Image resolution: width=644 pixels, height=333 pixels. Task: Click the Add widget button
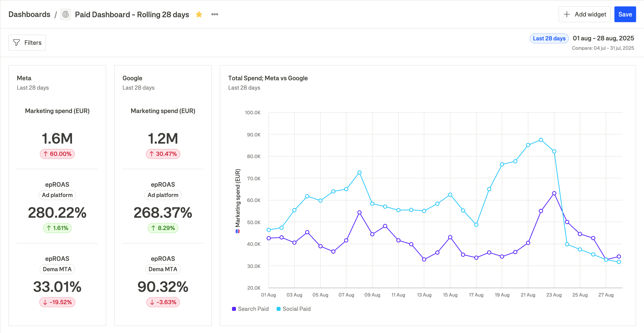coord(584,15)
